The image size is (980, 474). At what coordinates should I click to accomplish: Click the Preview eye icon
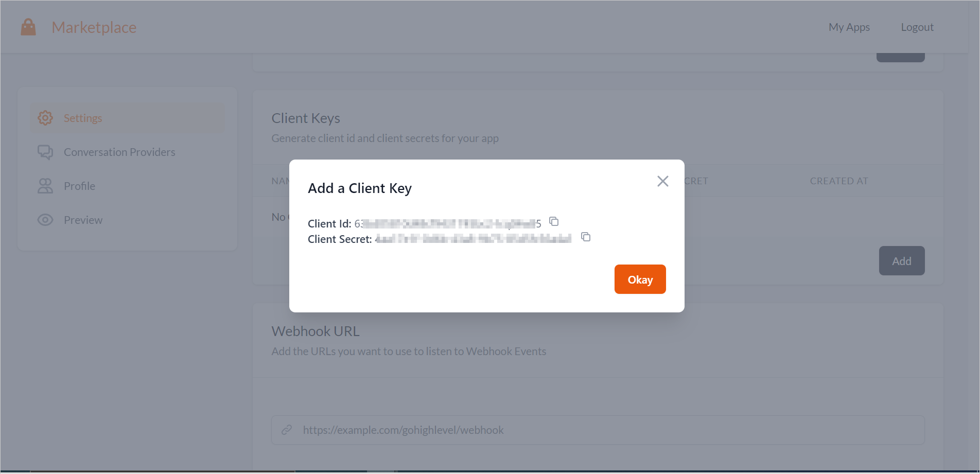click(45, 220)
